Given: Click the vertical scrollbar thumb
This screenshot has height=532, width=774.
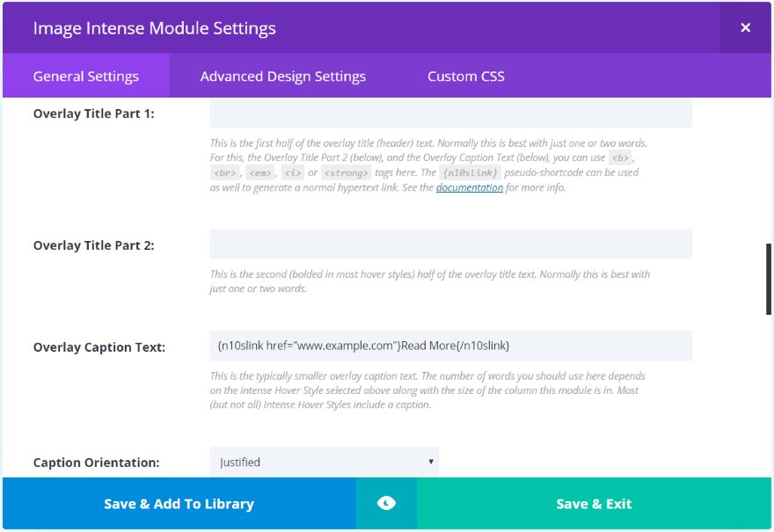Looking at the screenshot, I should pos(768,279).
